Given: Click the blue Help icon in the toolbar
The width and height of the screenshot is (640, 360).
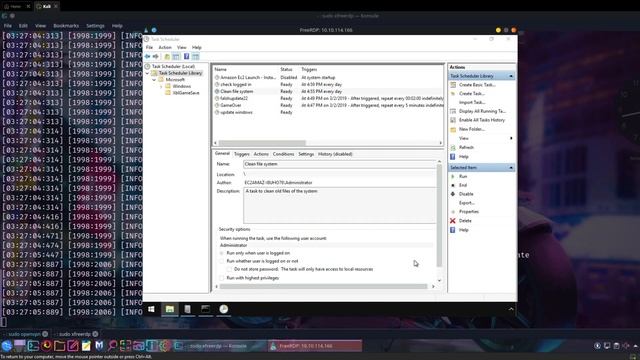Looking at the screenshot, I should 187,56.
